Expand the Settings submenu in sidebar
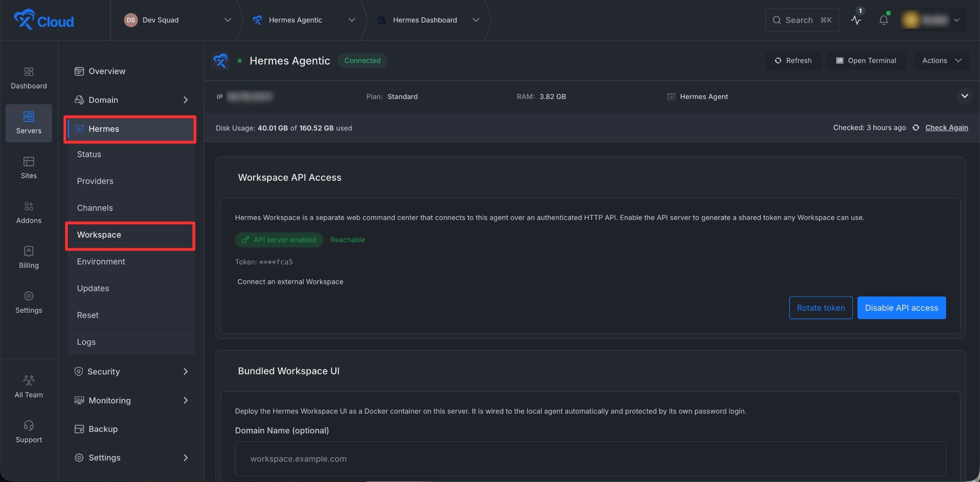980x482 pixels. point(186,458)
